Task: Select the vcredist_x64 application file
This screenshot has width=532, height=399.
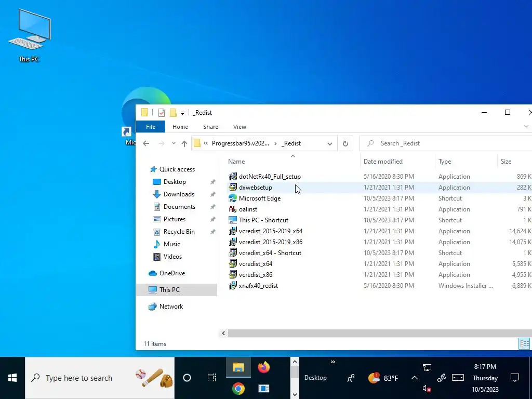Action: pyautogui.click(x=256, y=263)
